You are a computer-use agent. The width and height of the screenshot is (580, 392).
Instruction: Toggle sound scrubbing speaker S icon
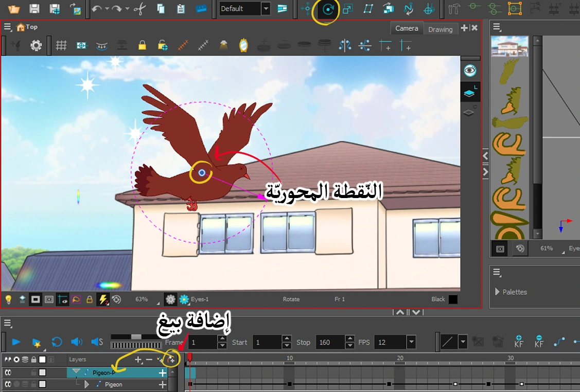[97, 342]
